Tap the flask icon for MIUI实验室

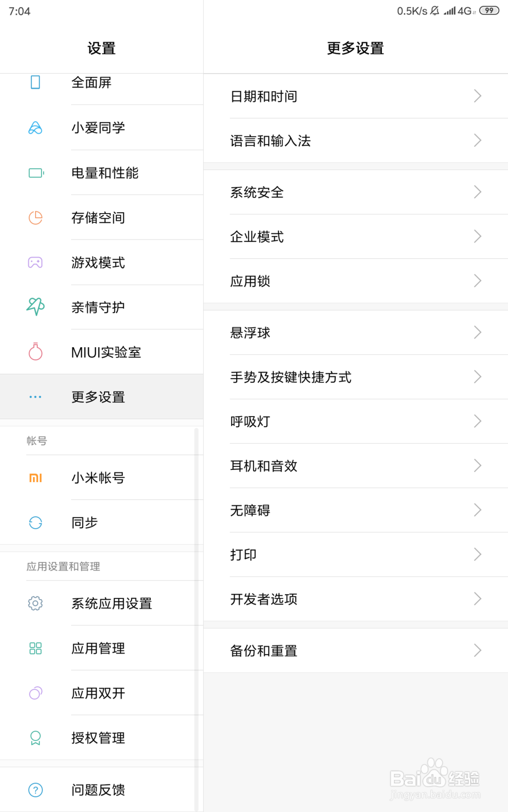click(36, 352)
